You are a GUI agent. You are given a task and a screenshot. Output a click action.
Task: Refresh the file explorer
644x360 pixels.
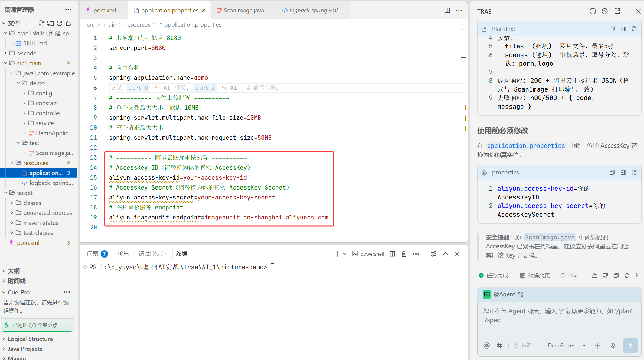(60, 23)
